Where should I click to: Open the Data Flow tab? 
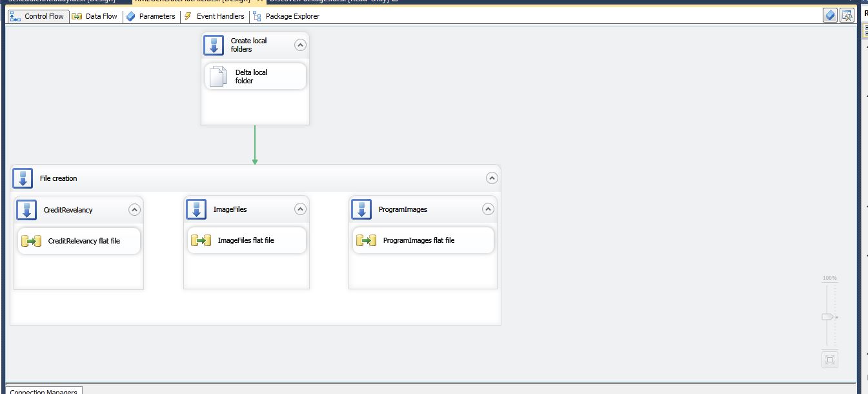click(x=95, y=16)
